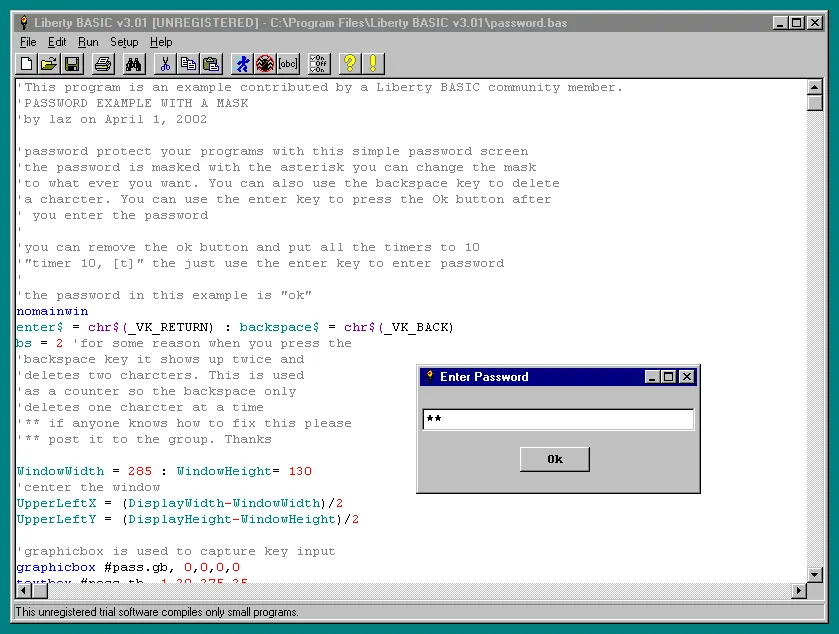
Task: Open the Setup menu
Action: 124,42
